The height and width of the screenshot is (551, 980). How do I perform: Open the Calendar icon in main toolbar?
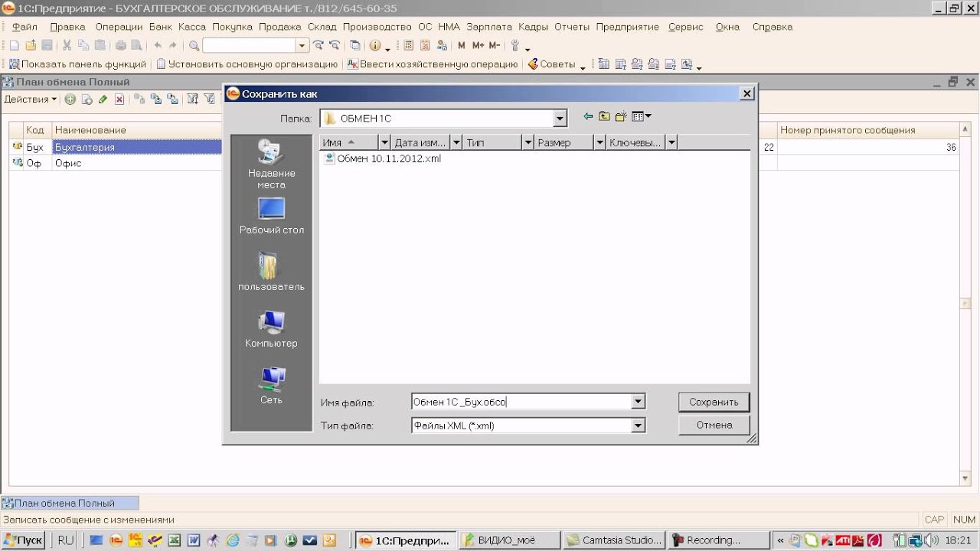coord(425,45)
